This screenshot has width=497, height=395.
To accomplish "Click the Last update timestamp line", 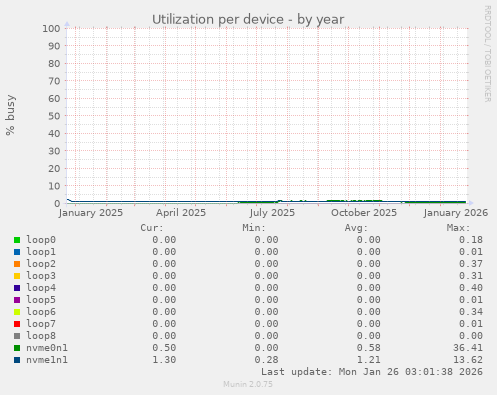I will point(372,372).
